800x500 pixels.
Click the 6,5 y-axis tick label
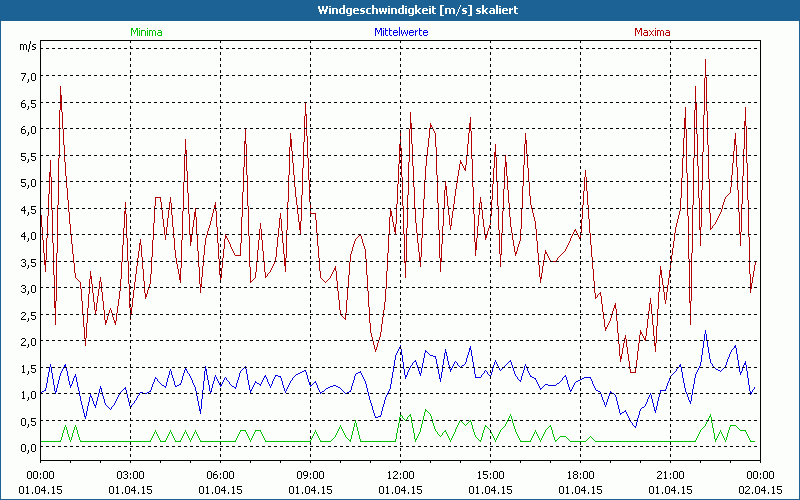[x=26, y=103]
